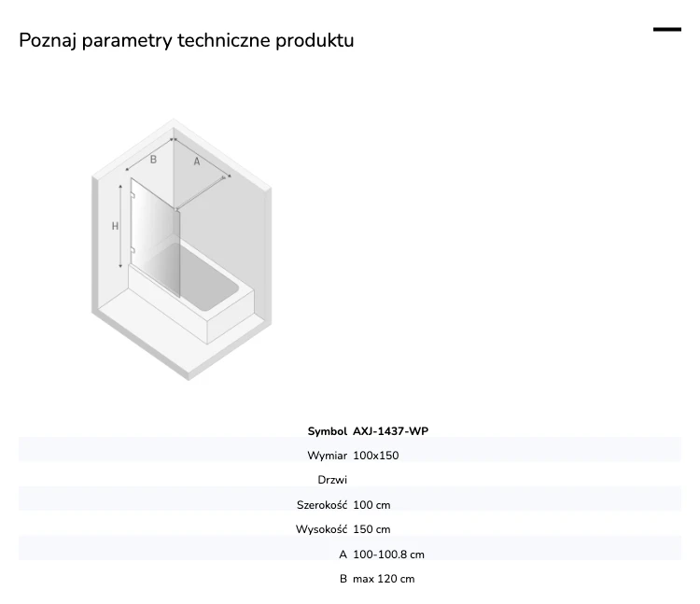Click the B dimension label in diagram
Image resolution: width=700 pixels, height=604 pixels.
[x=153, y=160]
